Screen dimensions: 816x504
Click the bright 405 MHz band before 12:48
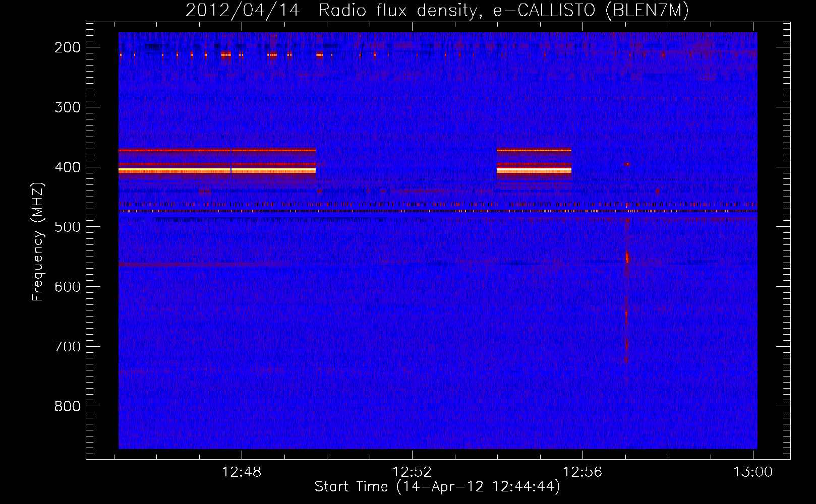pos(174,171)
